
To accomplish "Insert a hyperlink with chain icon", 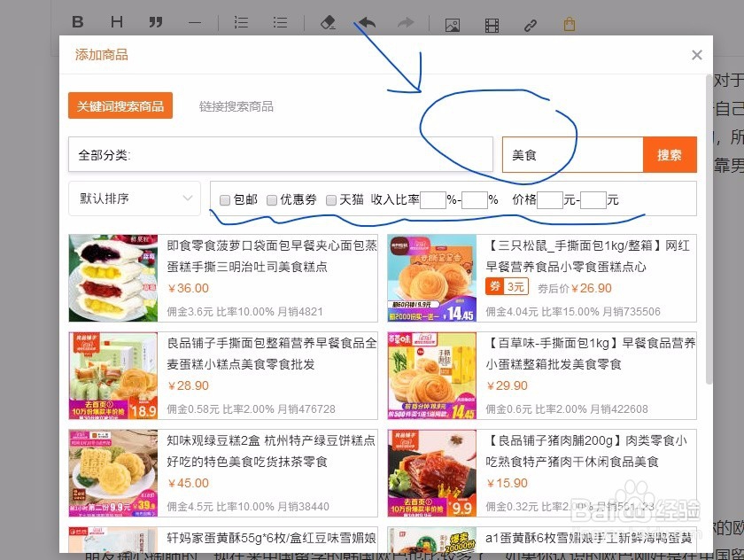I will coord(530,25).
